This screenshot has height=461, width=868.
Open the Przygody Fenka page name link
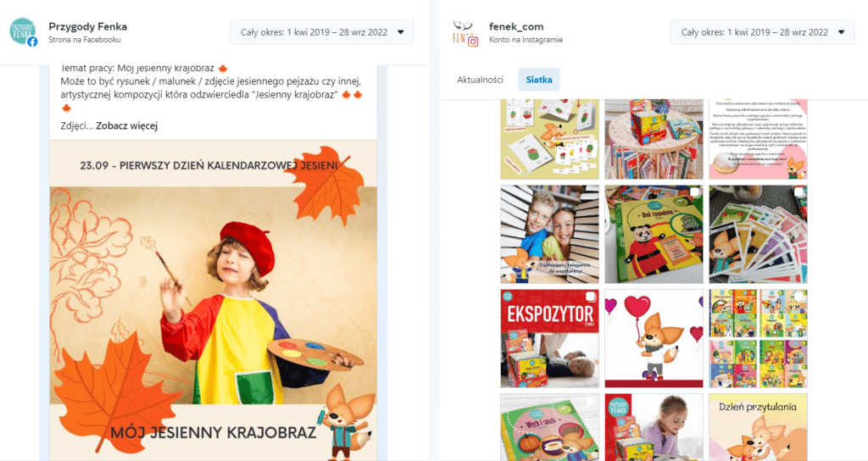click(87, 26)
